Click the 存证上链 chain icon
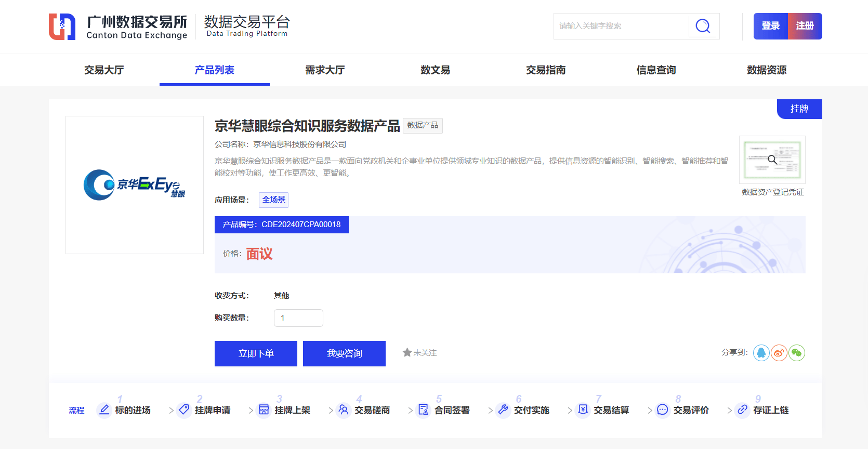The width and height of the screenshot is (868, 449). pyautogui.click(x=742, y=410)
